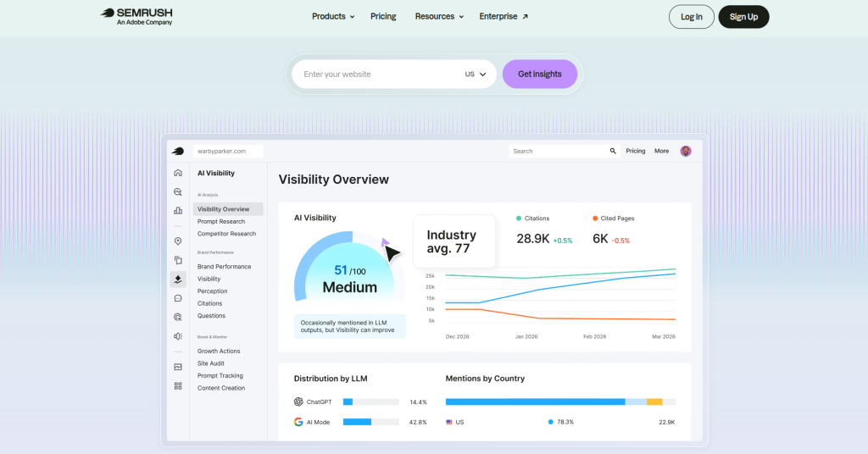Click the Occasionally mentioned in LLM outputs note
Image resolution: width=868 pixels, height=454 pixels.
[349, 326]
